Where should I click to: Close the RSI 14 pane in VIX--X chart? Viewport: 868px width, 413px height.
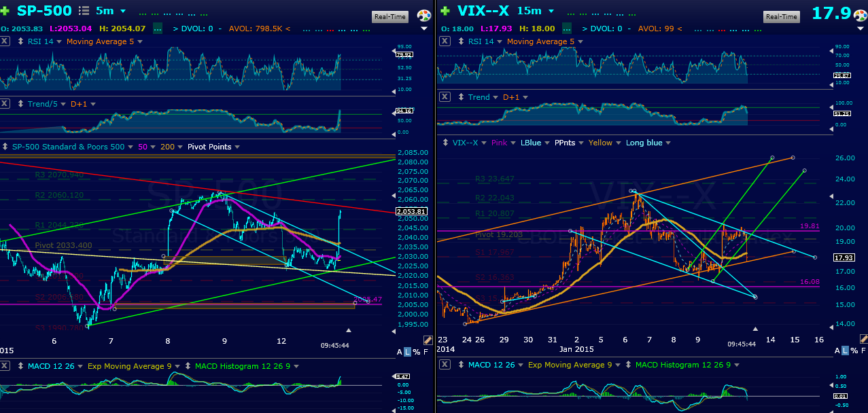click(444, 41)
